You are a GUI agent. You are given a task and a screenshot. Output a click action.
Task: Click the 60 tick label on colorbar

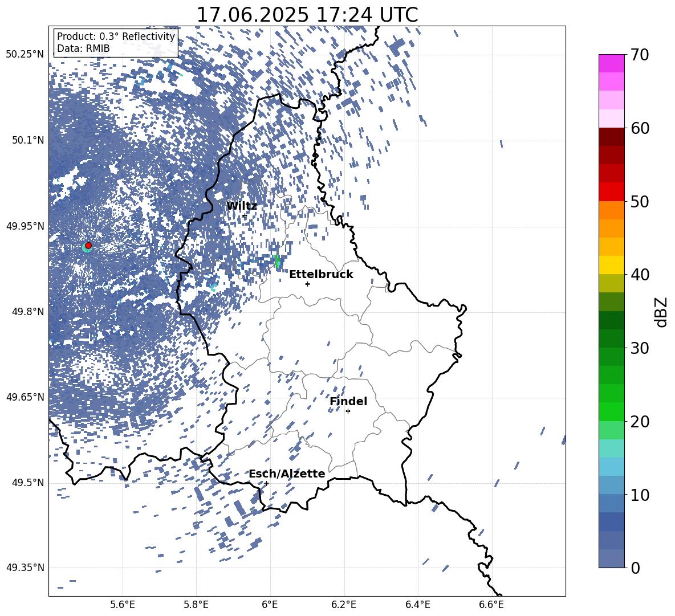[640, 128]
